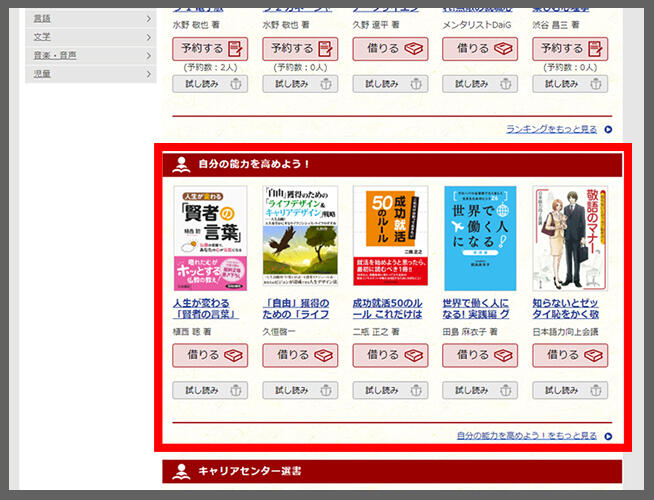Open the 自分の能力を高めよう！をもっと見る link
The image size is (654, 500).
pos(526,436)
